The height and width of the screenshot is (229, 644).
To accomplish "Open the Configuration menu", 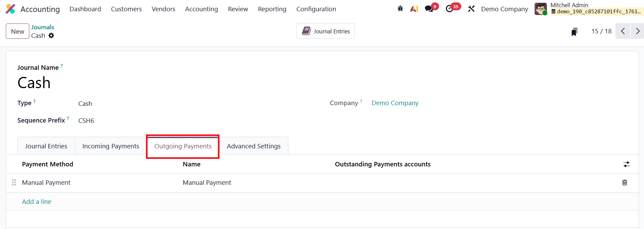I will tap(316, 9).
